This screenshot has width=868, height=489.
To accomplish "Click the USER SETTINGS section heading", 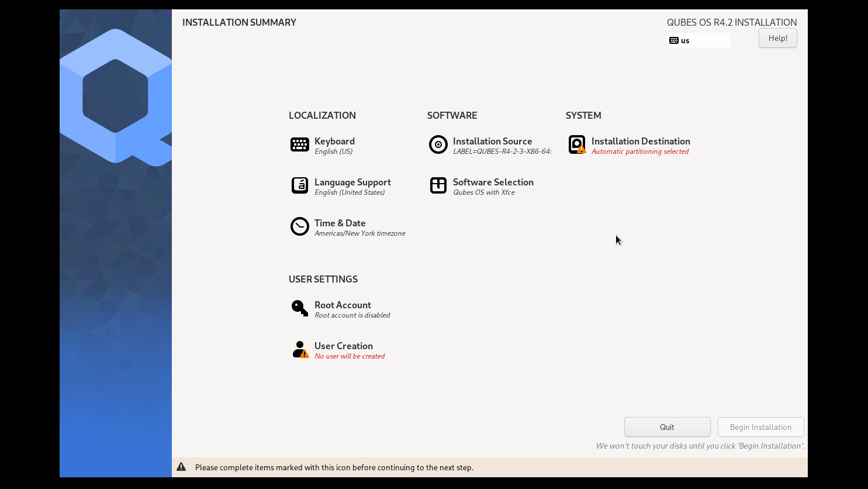I will pos(323,279).
